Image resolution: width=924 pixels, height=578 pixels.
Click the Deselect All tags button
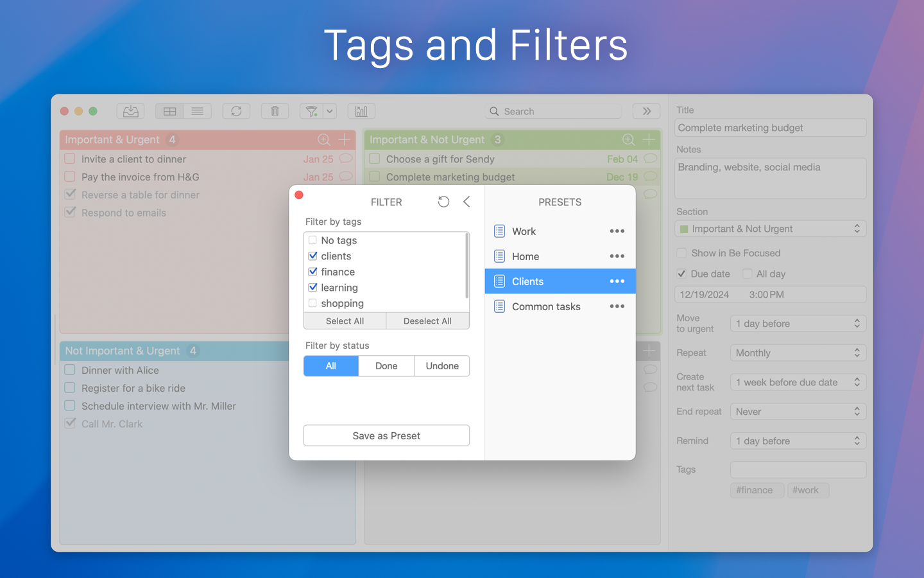[x=428, y=321]
